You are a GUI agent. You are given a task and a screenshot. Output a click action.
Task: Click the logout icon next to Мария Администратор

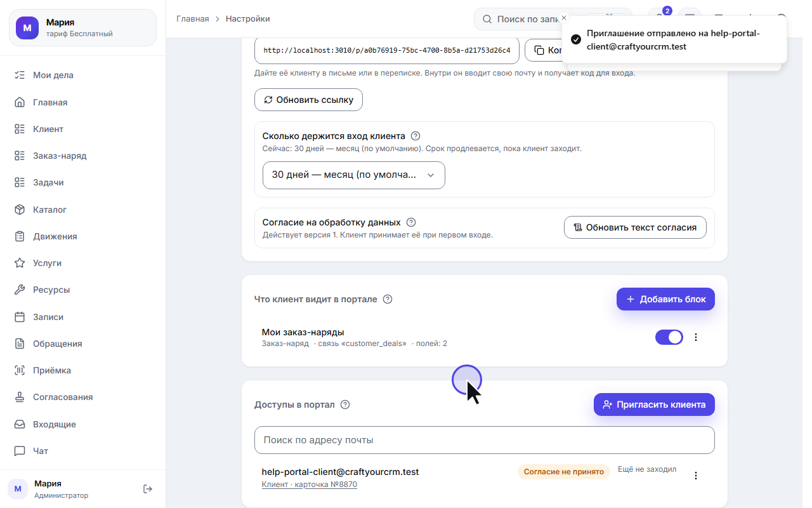click(x=148, y=489)
